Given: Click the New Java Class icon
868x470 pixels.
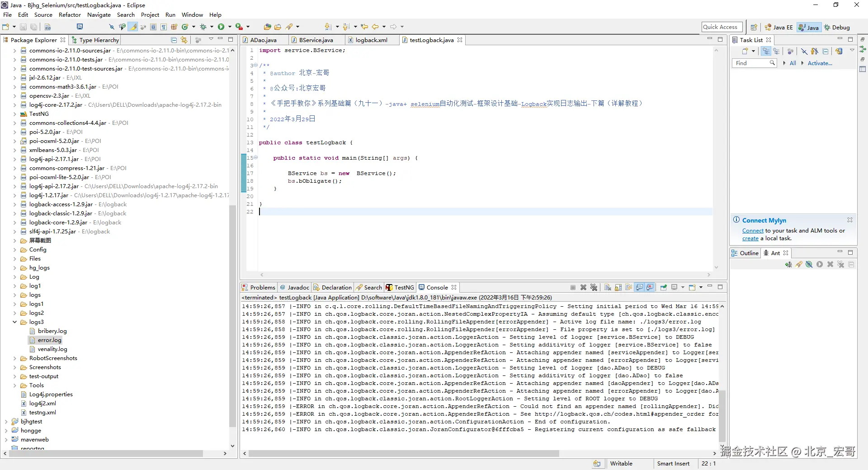Looking at the screenshot, I should click(x=185, y=27).
